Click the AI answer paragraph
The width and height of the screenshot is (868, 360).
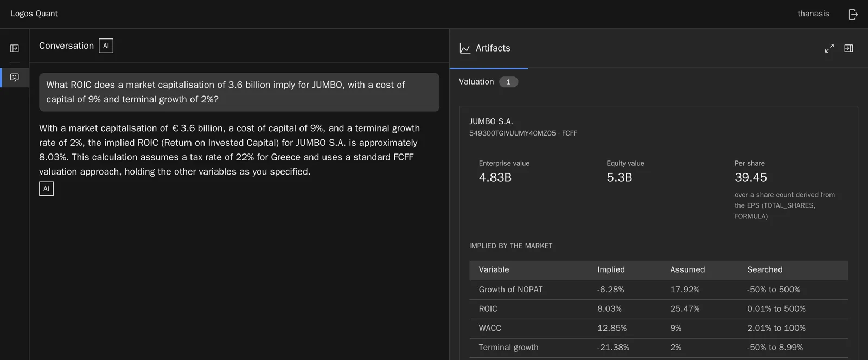pyautogui.click(x=229, y=150)
